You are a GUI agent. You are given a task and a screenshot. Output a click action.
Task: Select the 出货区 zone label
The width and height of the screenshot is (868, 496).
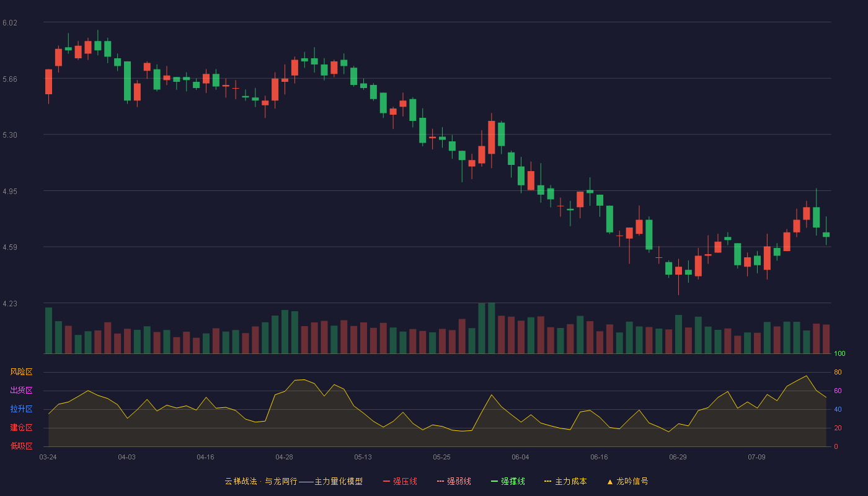click(x=21, y=391)
